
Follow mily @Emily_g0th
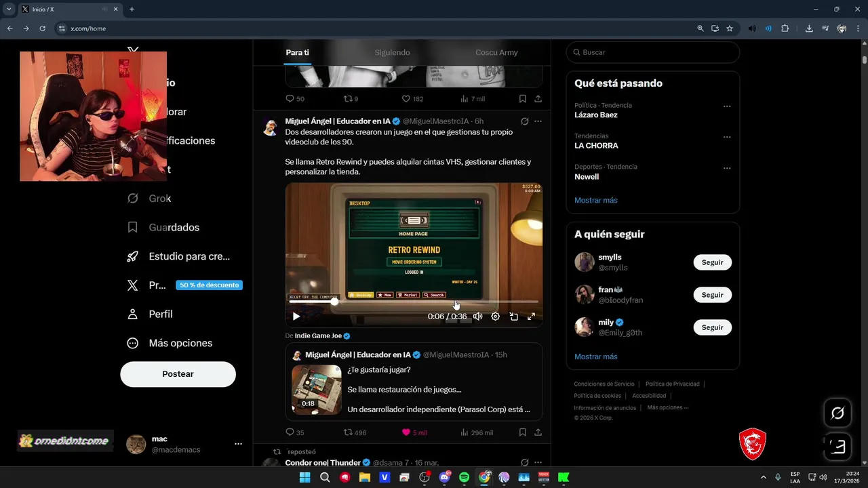click(712, 327)
